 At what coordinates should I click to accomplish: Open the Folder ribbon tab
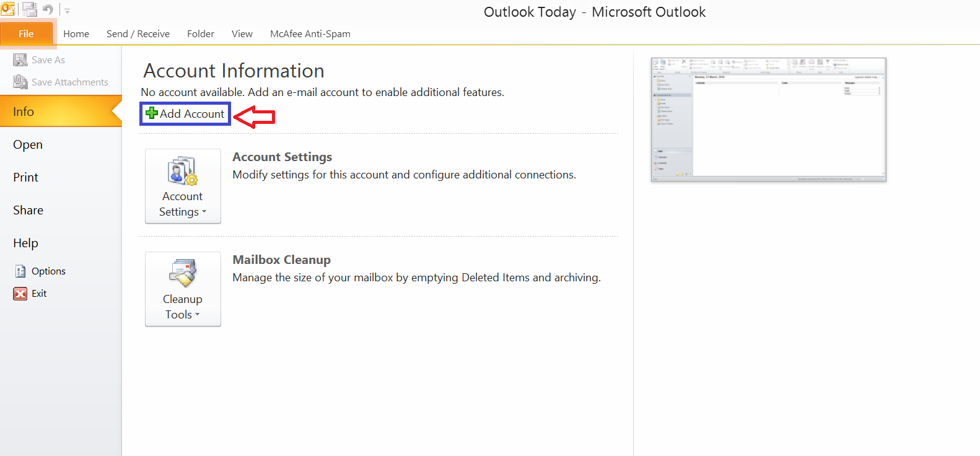(x=201, y=34)
